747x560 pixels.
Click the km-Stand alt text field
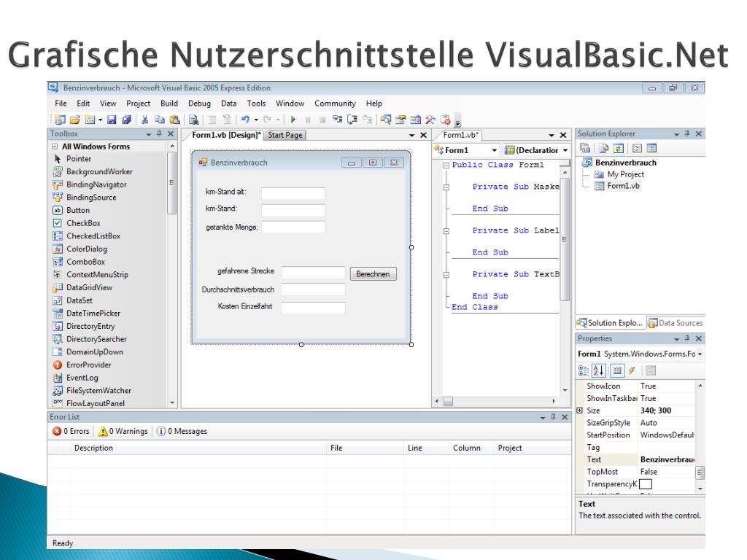(x=293, y=193)
